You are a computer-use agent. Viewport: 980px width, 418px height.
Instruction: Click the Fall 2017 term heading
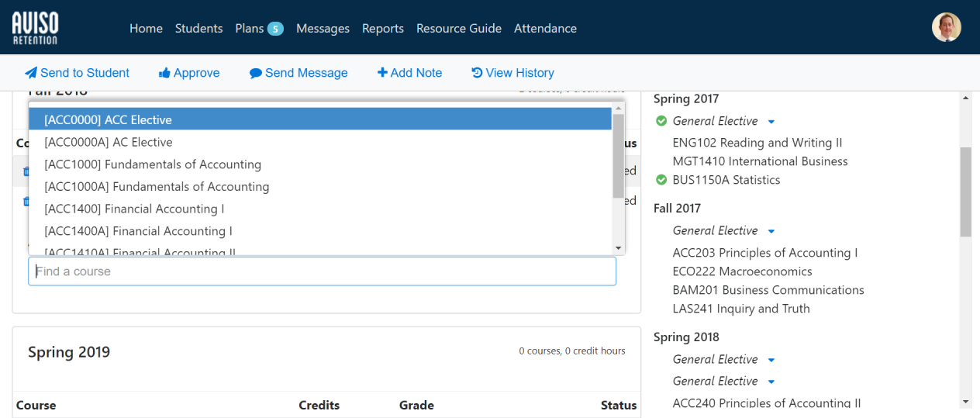(677, 208)
